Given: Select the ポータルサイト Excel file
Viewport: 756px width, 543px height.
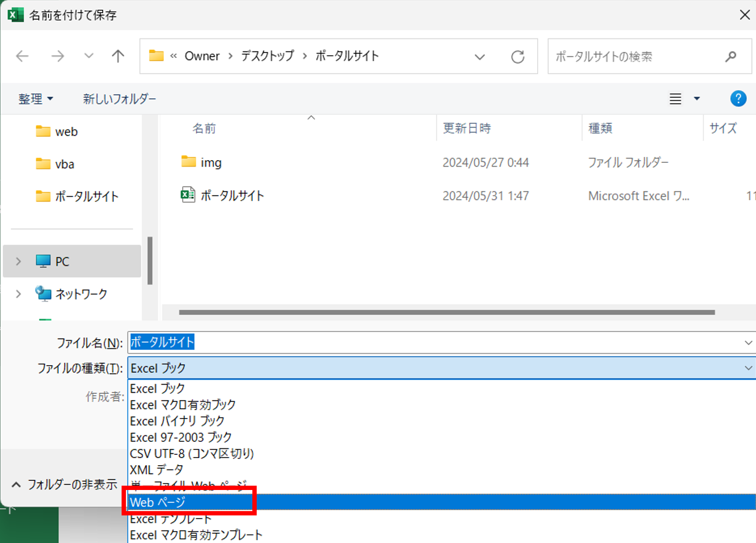Looking at the screenshot, I should (x=232, y=196).
